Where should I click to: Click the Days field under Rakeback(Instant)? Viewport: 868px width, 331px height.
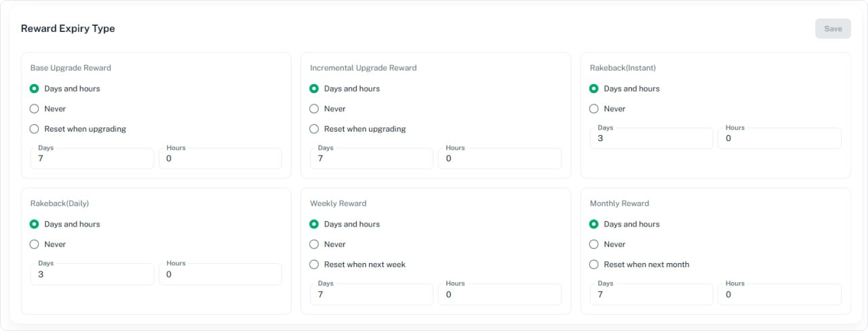(652, 138)
